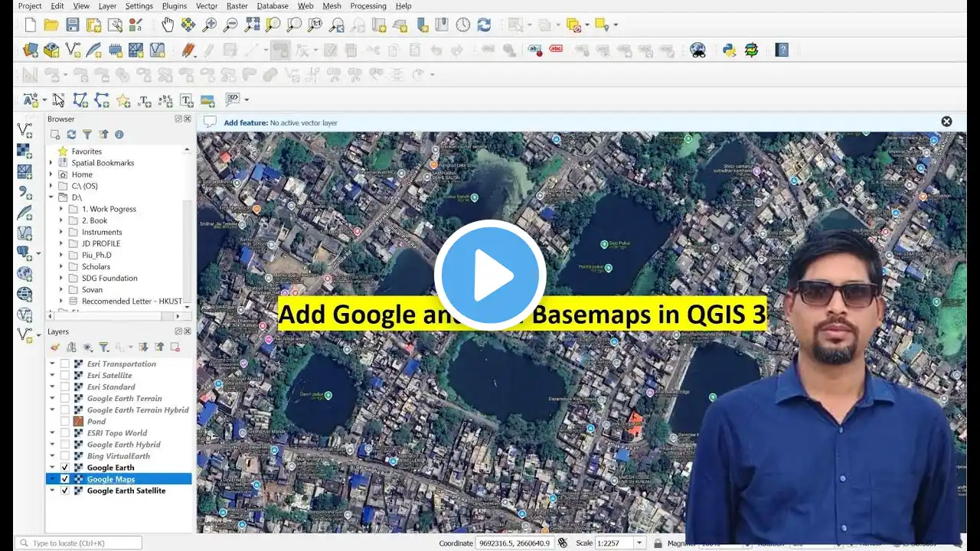Click the Save Project floppy icon
Viewport: 980px width, 551px height.
tap(73, 25)
